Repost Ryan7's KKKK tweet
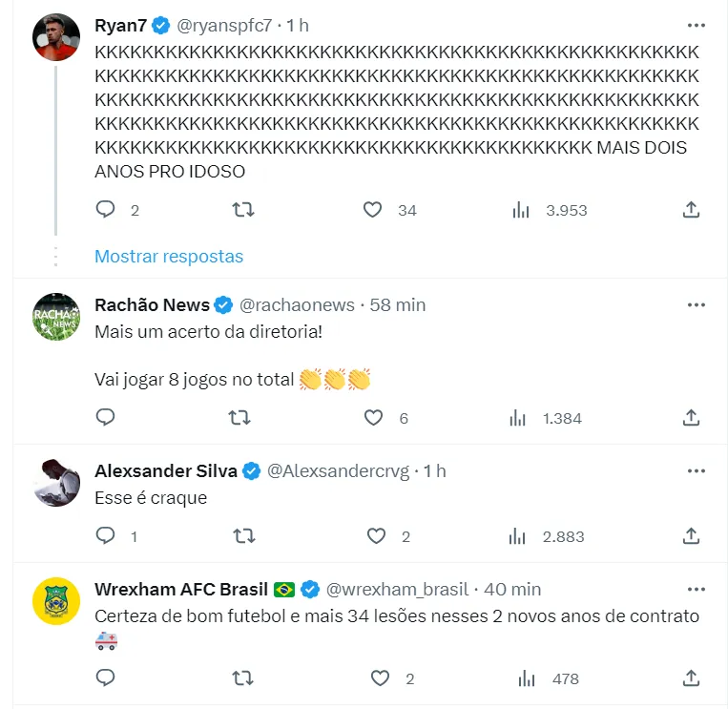728x709 pixels. (243, 210)
